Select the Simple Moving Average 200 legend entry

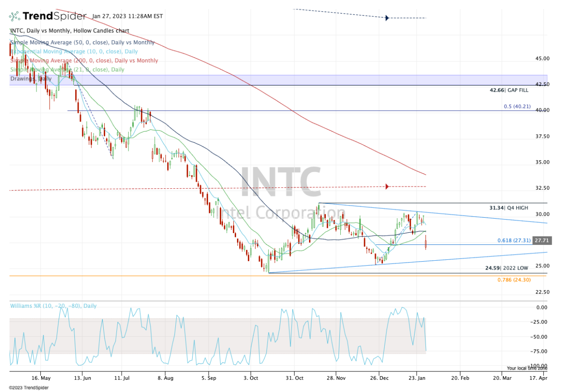[x=84, y=61]
